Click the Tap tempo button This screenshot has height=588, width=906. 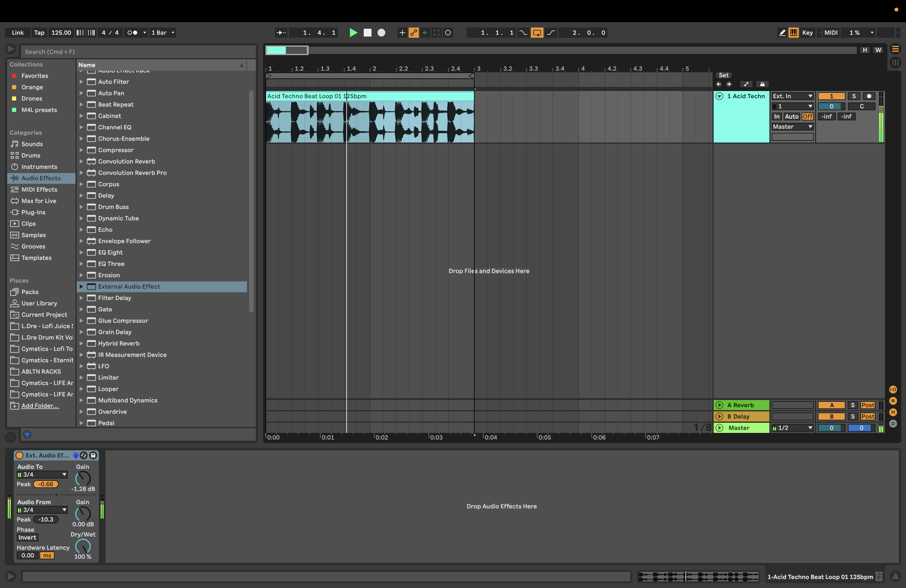(x=39, y=33)
